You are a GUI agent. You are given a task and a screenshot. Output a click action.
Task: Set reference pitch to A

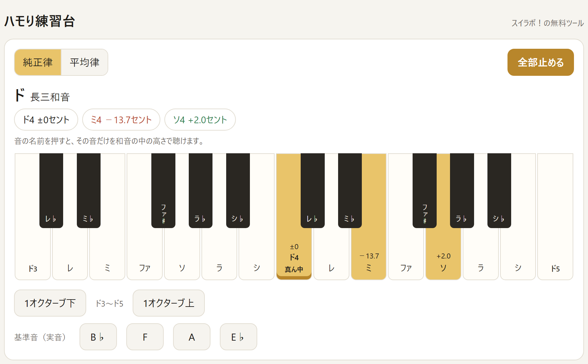[x=192, y=337]
